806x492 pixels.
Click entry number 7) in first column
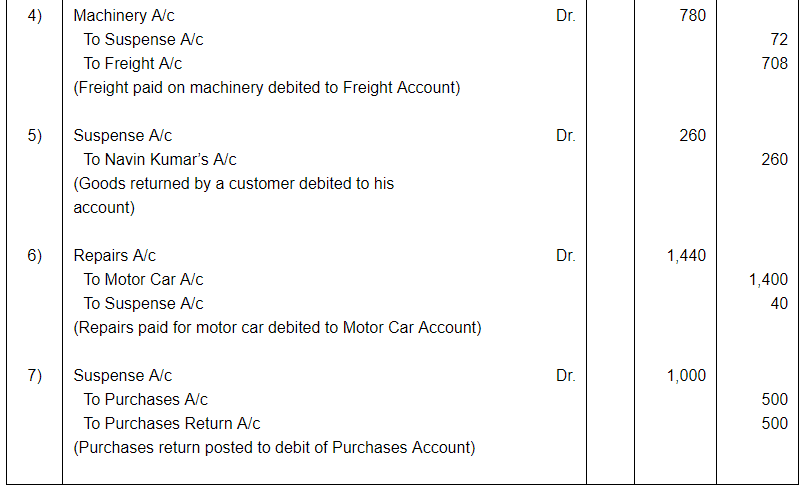pyautogui.click(x=34, y=376)
